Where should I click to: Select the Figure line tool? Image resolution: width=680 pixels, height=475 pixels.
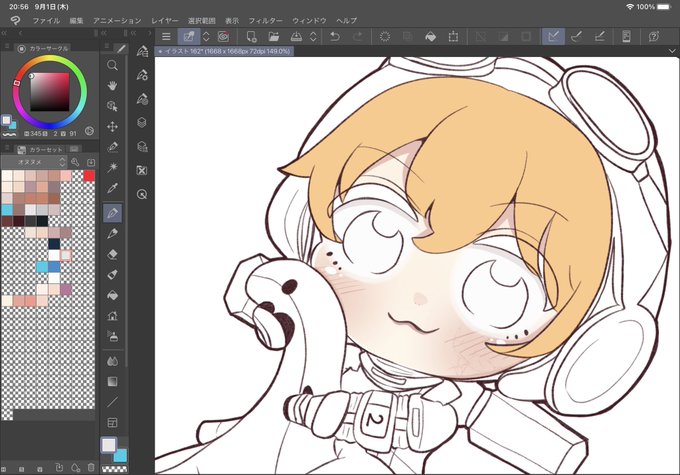click(x=112, y=402)
